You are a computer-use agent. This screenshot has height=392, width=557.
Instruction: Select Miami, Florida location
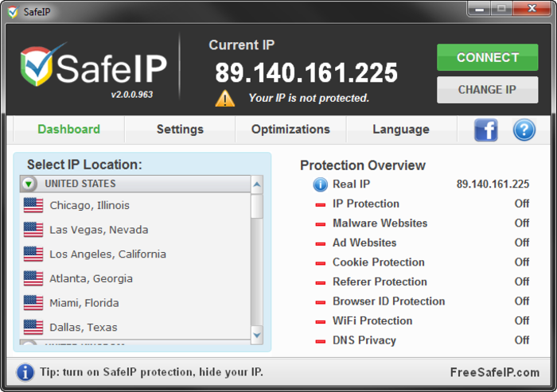(x=135, y=303)
